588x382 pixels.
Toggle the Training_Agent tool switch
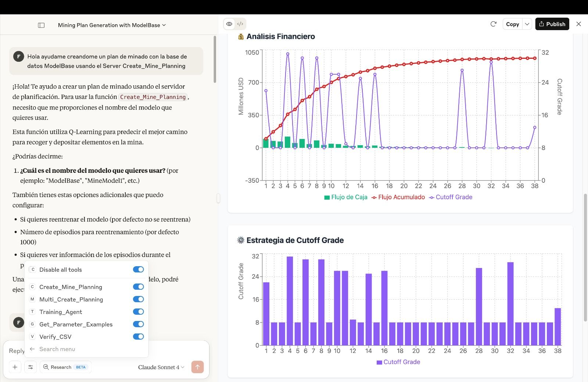pos(139,312)
